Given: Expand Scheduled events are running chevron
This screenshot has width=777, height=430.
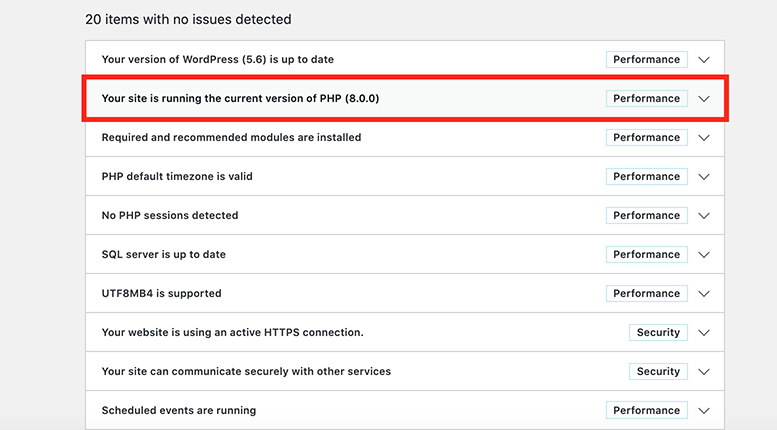Looking at the screenshot, I should click(704, 411).
